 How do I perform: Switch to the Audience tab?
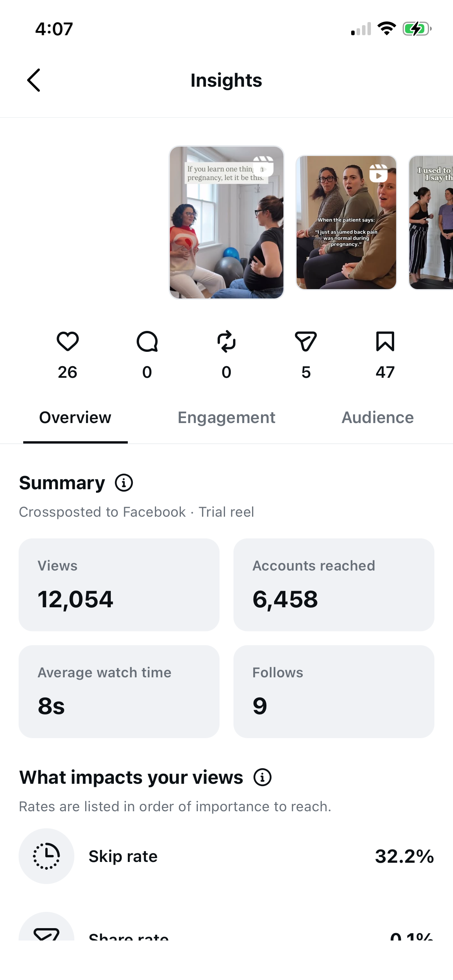point(377,418)
